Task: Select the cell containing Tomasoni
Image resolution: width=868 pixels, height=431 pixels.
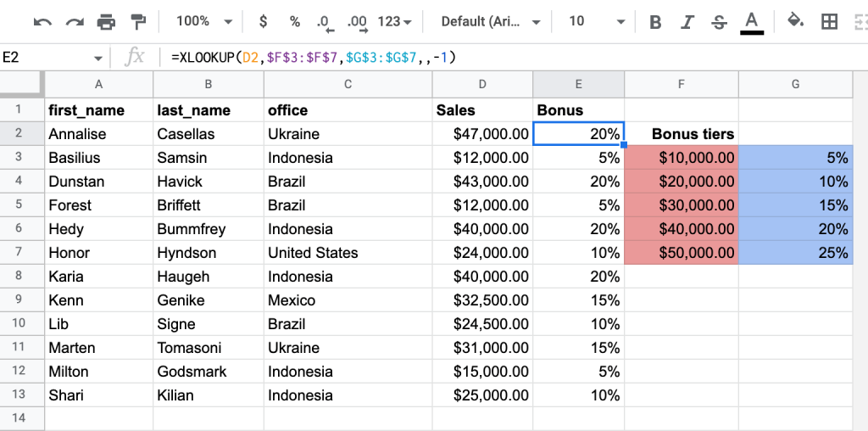Action: [x=209, y=348]
